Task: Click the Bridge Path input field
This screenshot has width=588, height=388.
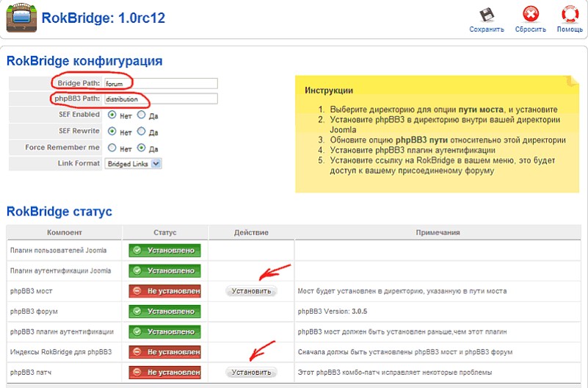Action: (161, 83)
